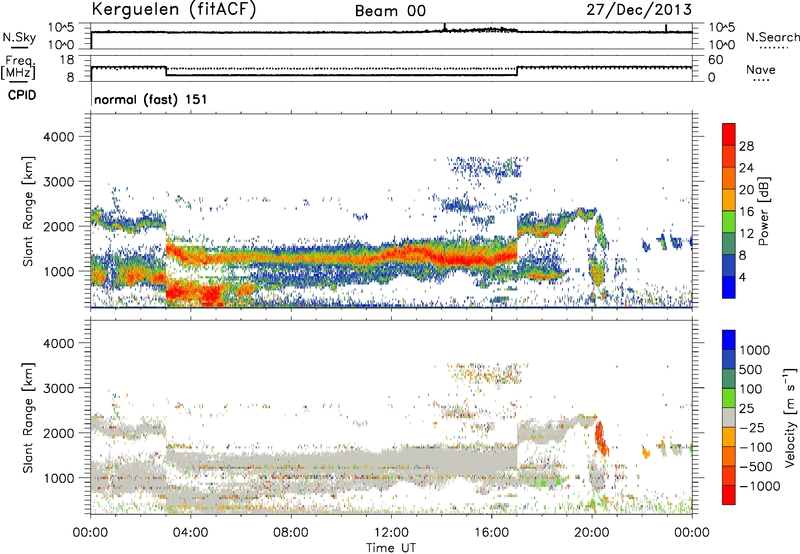Click the Kerguelen (fitACF) title
The width and height of the screenshot is (800, 554).
pos(173,10)
